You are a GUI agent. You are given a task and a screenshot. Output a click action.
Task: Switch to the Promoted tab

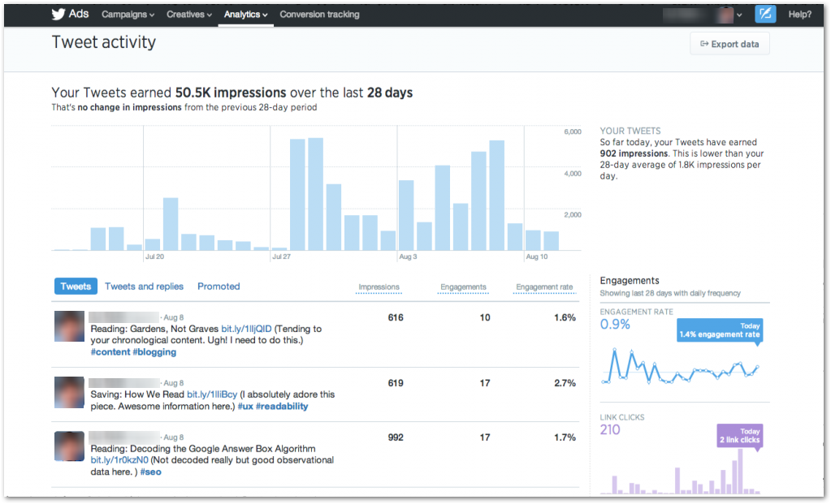tap(219, 286)
